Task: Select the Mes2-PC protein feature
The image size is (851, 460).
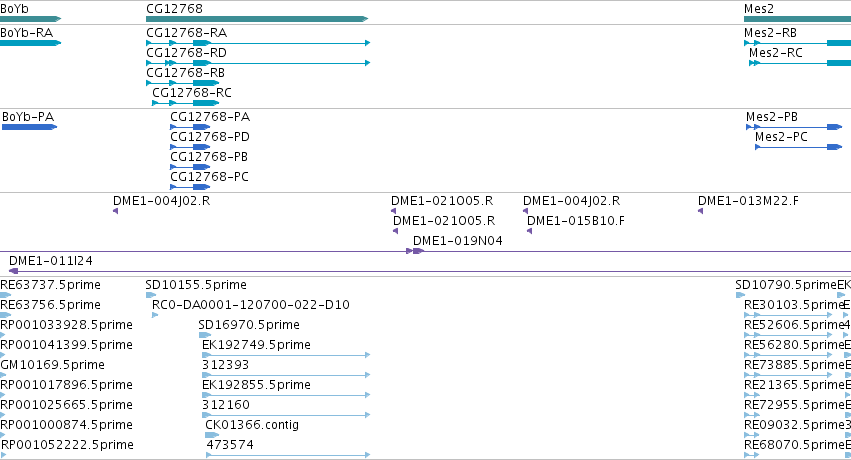Action: tap(798, 147)
